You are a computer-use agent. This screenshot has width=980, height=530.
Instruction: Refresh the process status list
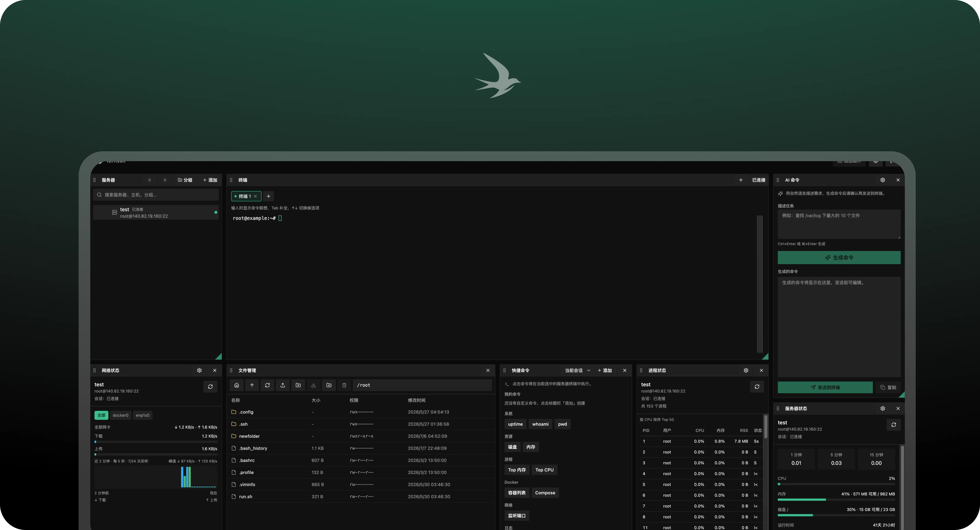click(757, 387)
